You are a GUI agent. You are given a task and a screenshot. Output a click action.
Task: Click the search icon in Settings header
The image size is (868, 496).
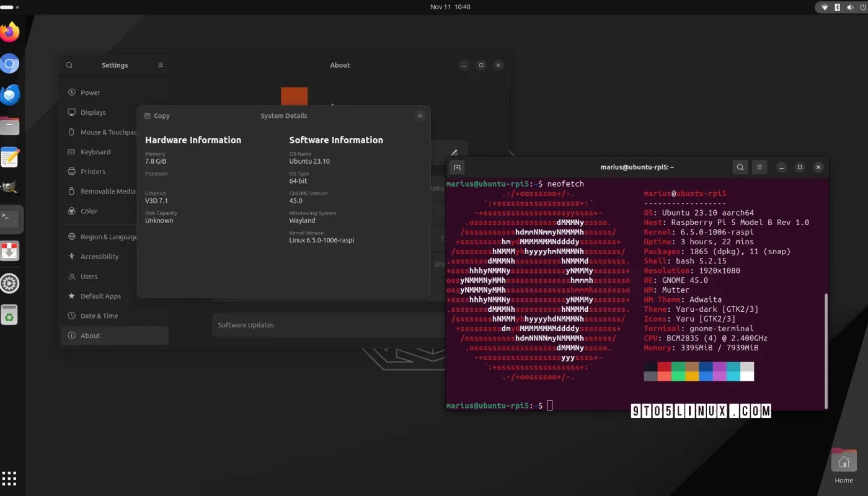click(69, 65)
